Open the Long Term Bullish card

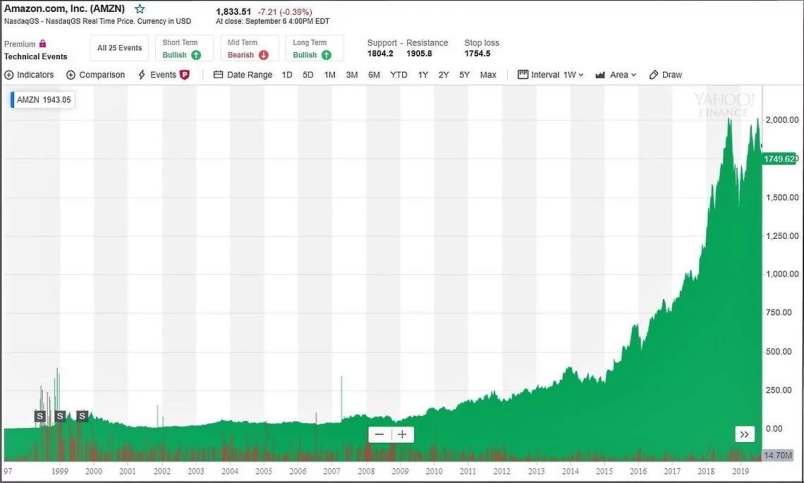[314, 48]
